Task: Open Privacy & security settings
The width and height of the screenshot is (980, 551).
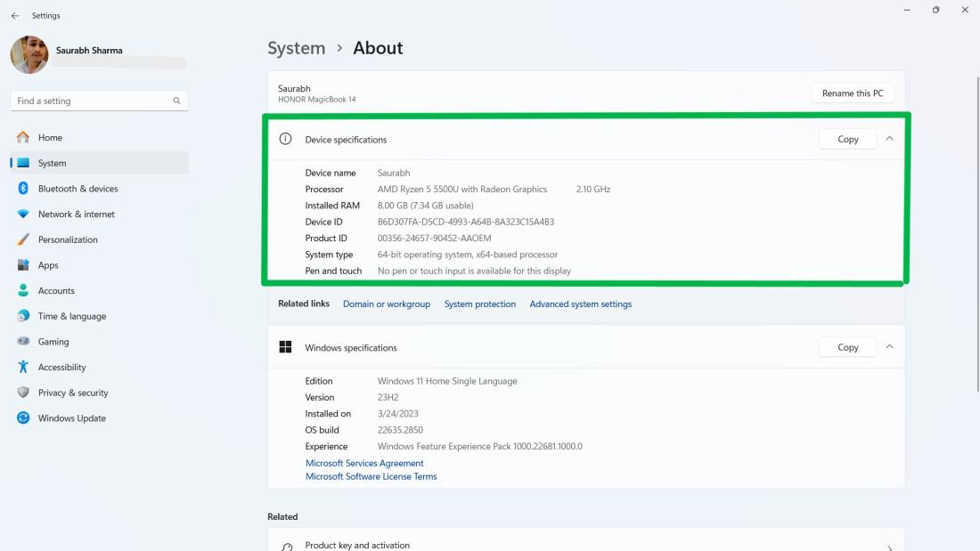Action: pos(72,393)
